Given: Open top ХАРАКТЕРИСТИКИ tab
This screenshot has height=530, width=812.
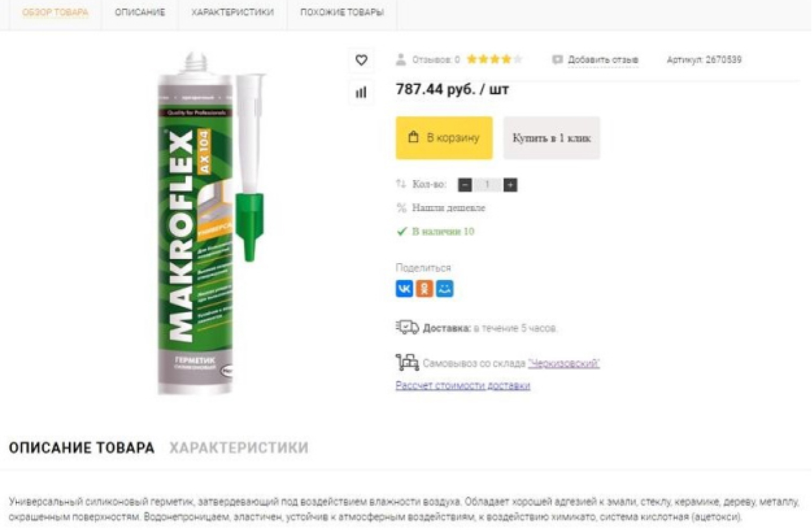Looking at the screenshot, I should point(233,12).
